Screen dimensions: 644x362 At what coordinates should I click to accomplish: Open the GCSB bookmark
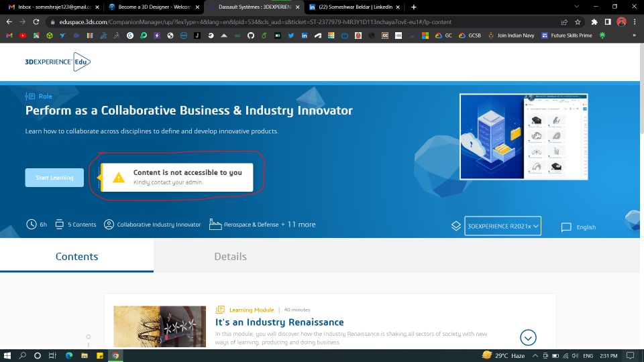(470, 36)
